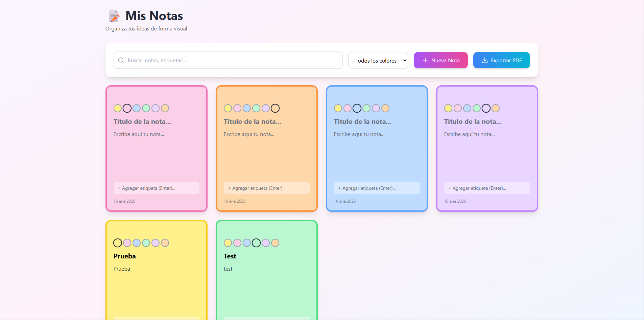Create a note with the Nueva Nota button
Viewport: 644px width, 320px height.
[x=441, y=60]
